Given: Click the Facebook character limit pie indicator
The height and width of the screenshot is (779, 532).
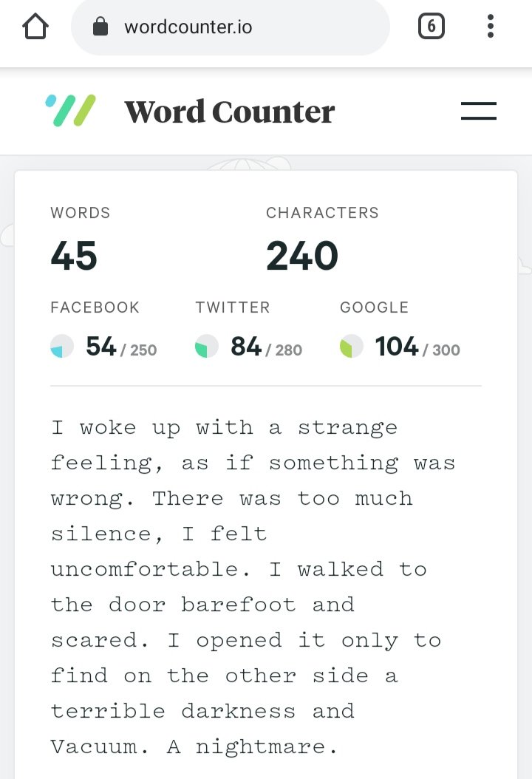Looking at the screenshot, I should (x=62, y=346).
